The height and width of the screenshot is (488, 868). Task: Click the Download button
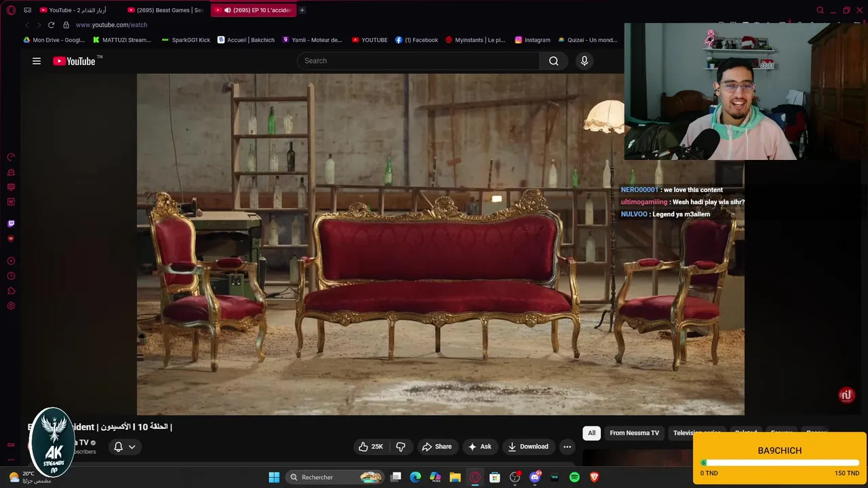click(528, 447)
